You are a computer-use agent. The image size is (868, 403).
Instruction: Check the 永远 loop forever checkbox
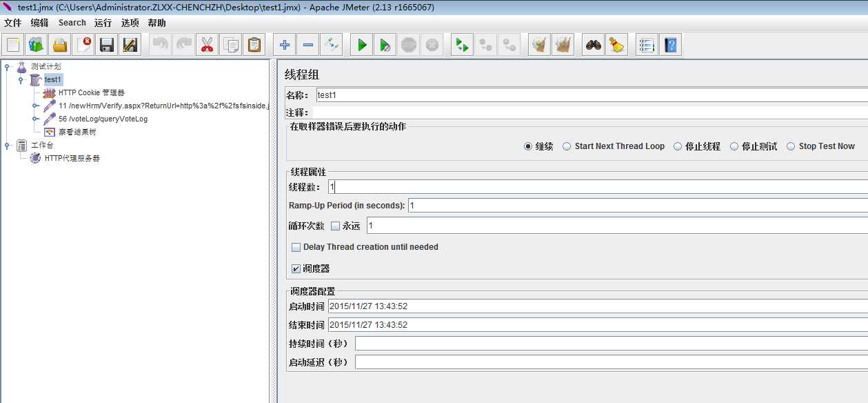pos(335,226)
